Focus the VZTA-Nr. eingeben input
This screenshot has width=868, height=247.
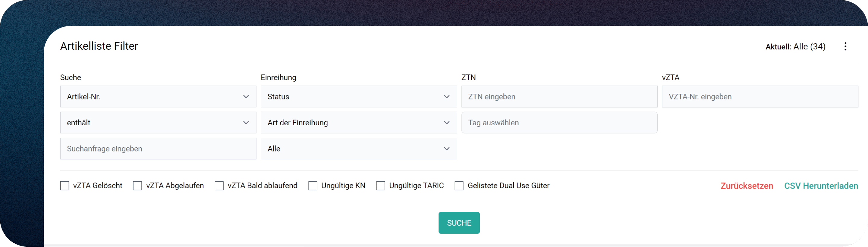point(760,97)
